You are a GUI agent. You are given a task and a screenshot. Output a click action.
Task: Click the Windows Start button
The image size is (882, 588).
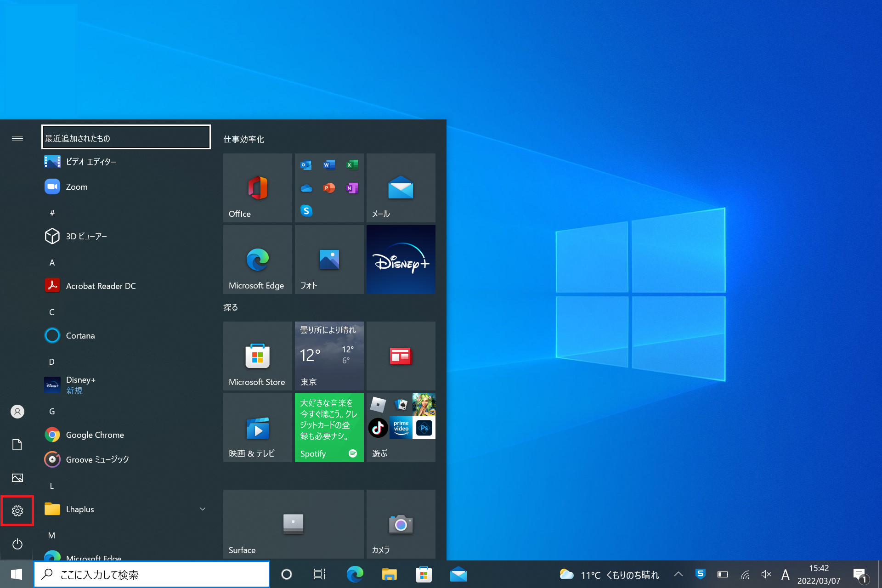(x=17, y=574)
